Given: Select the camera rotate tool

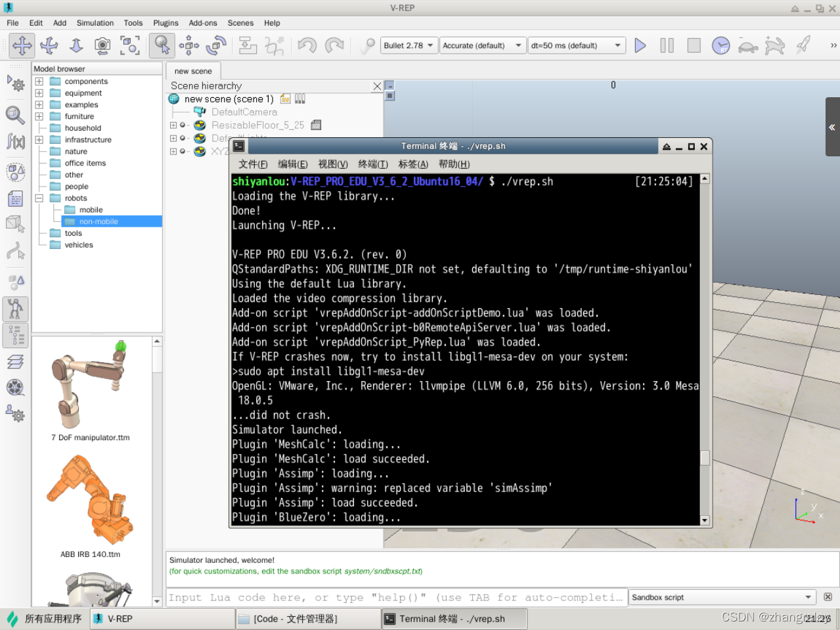Looking at the screenshot, I should coord(49,45).
